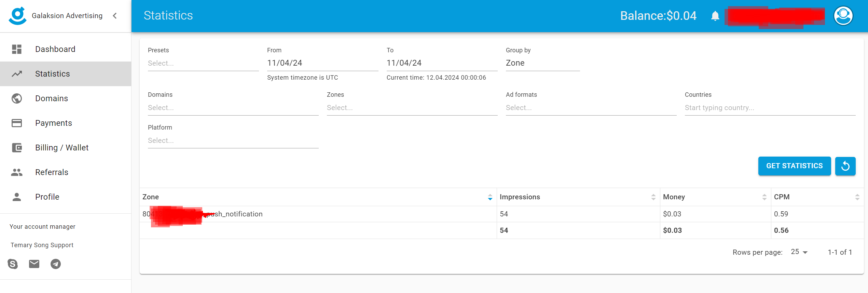Click the Domains globe icon

tap(17, 98)
